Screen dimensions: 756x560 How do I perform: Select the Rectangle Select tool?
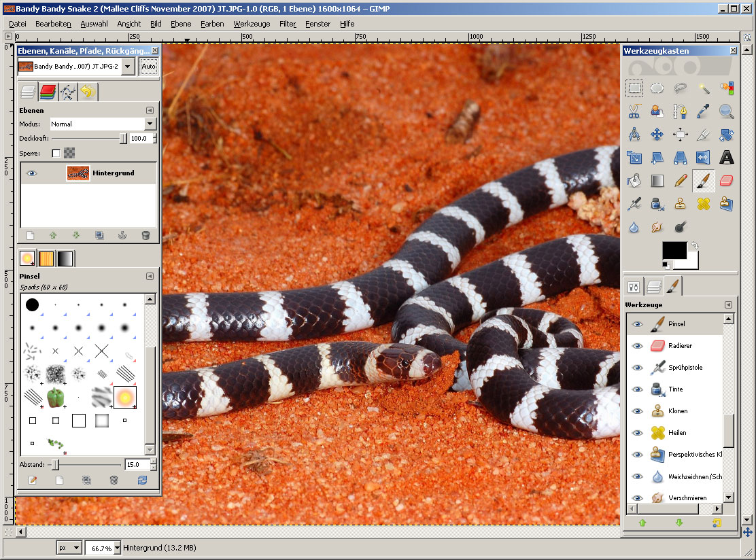coord(634,88)
